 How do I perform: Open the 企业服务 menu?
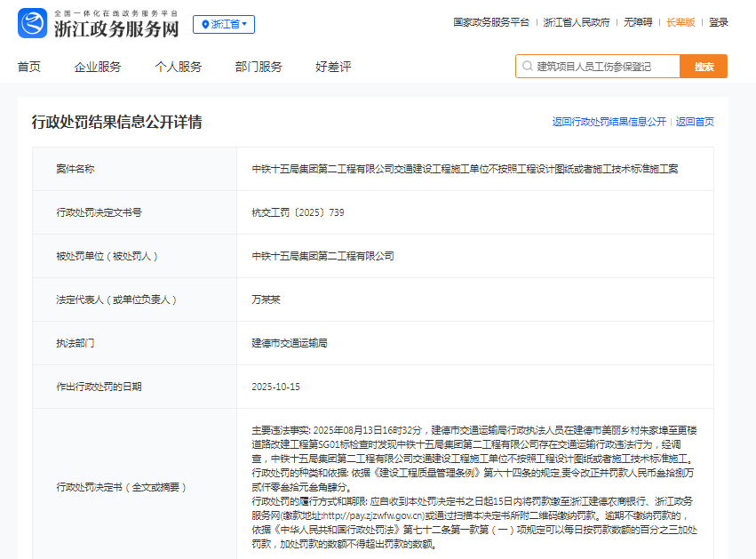pos(98,67)
